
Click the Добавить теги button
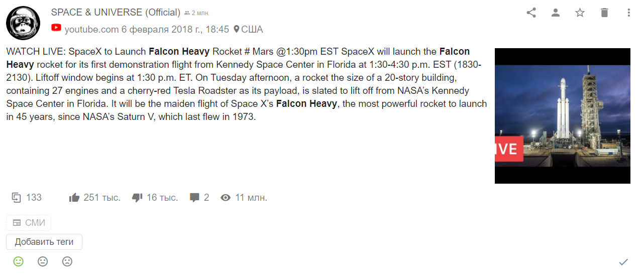pos(44,242)
